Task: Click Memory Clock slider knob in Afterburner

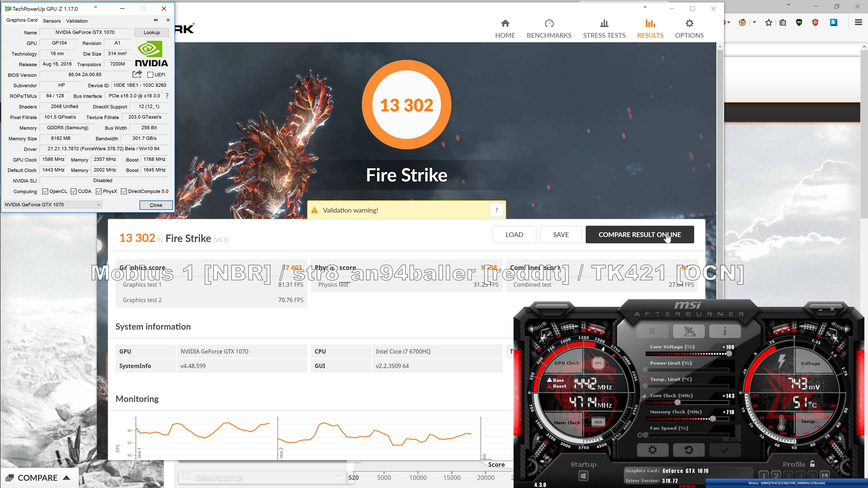Action: click(713, 419)
